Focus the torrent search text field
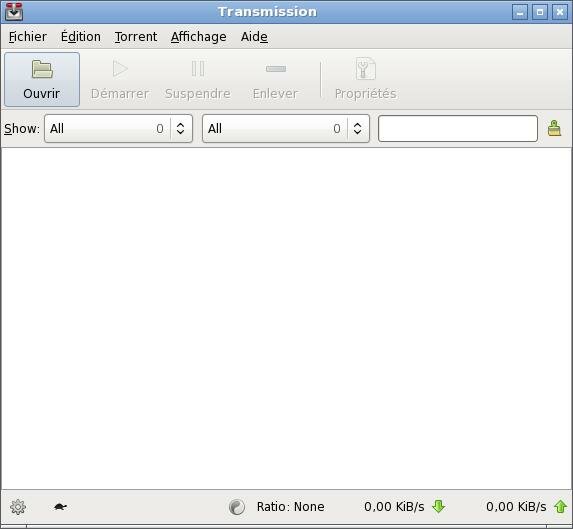 point(458,128)
